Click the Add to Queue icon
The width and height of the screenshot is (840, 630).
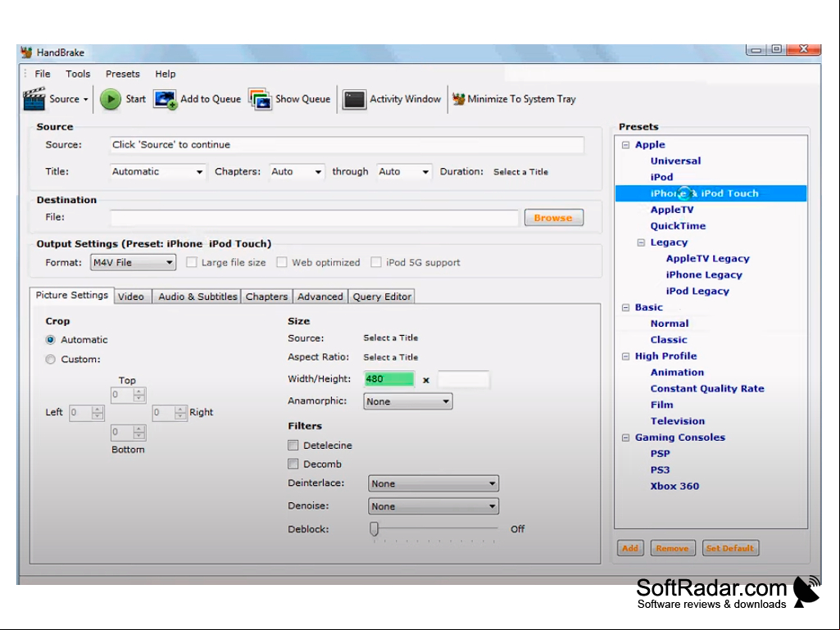pyautogui.click(x=165, y=99)
